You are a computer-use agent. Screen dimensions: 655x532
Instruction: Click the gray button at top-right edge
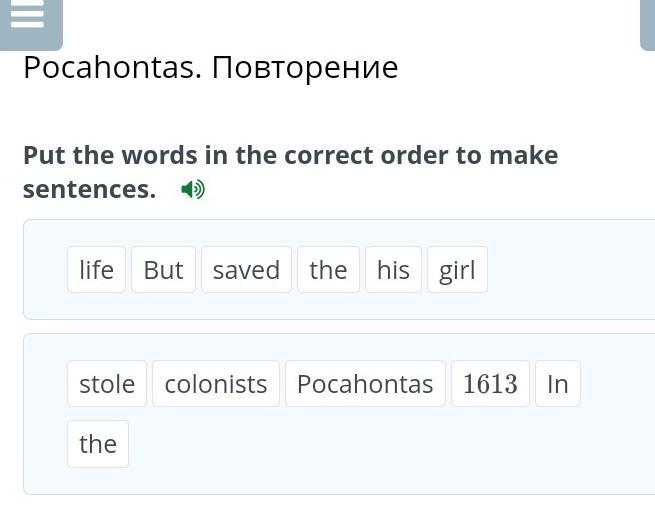tap(648, 23)
